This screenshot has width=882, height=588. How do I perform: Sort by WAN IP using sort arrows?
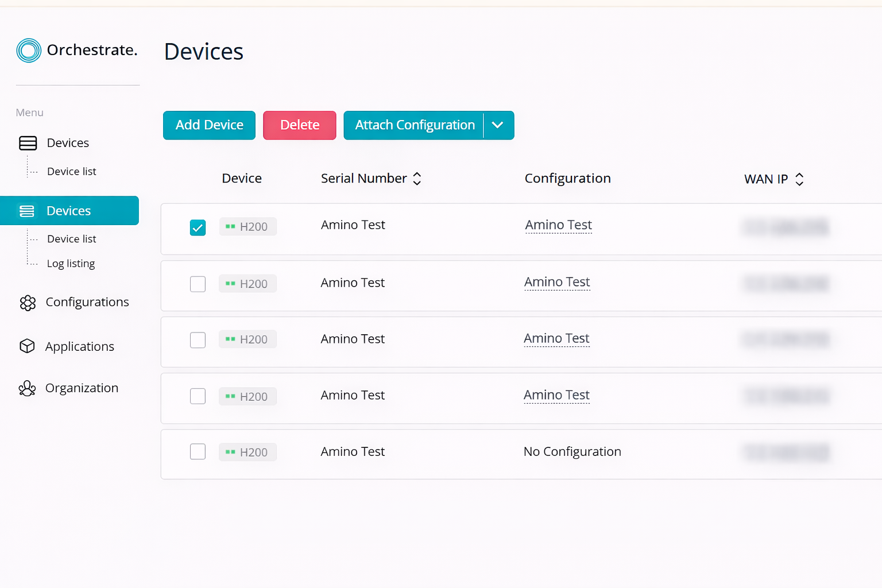[799, 179]
